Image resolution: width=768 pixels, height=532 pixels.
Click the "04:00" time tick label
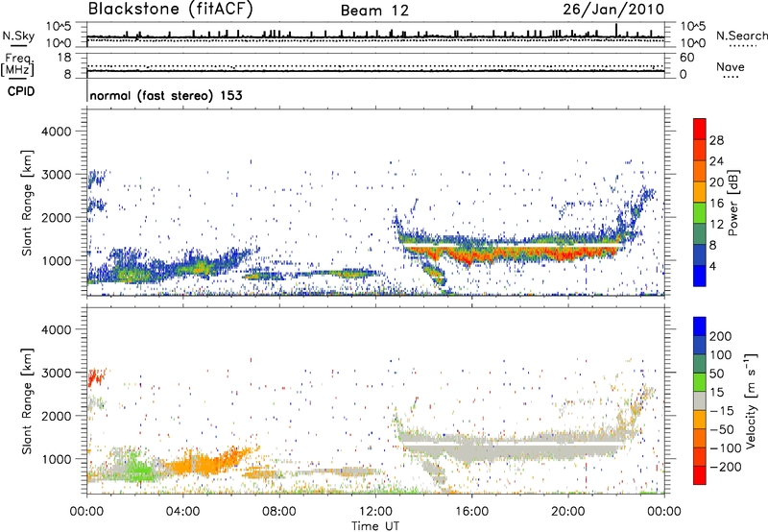(182, 512)
